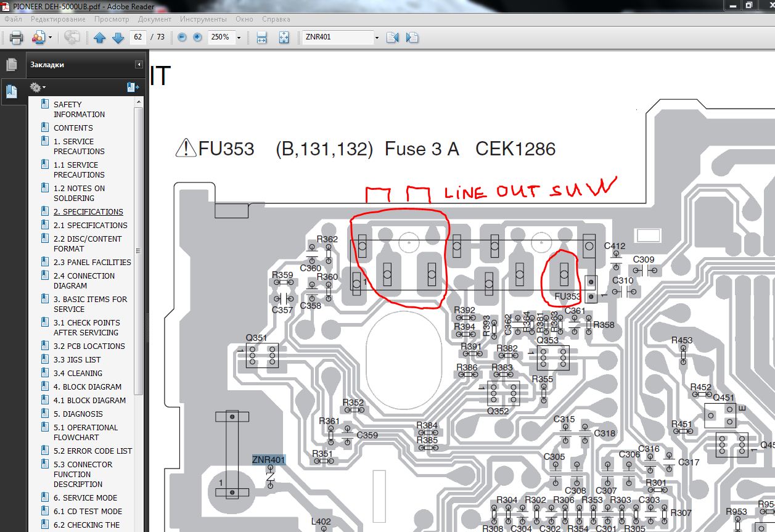Open the 4.1 BLOCK DIAGRAM bookmark
This screenshot has height=532, width=775.
(x=89, y=401)
